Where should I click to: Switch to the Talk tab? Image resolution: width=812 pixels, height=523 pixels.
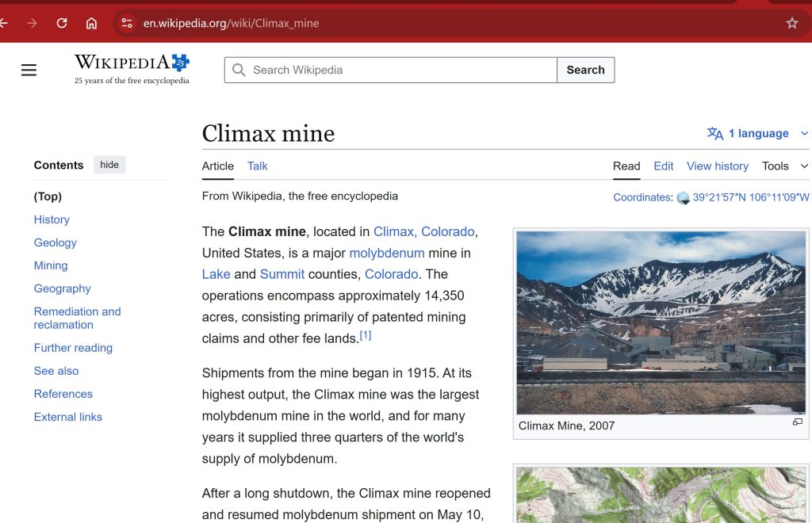tap(257, 166)
